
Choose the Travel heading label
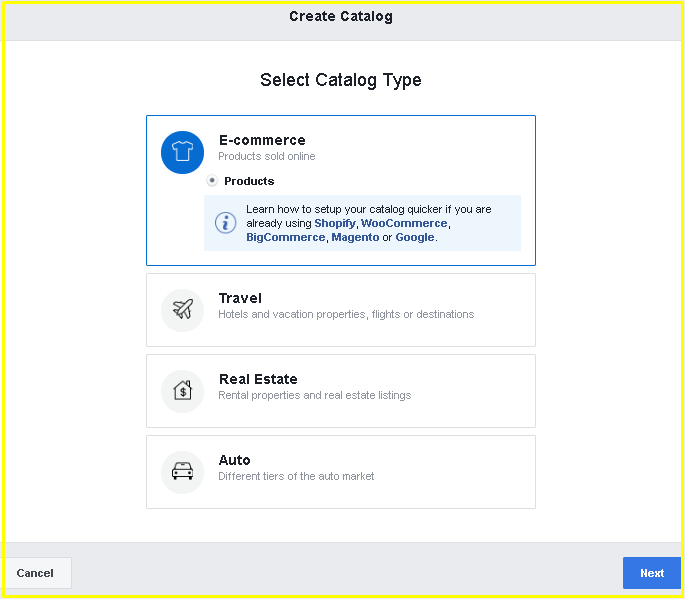click(240, 298)
